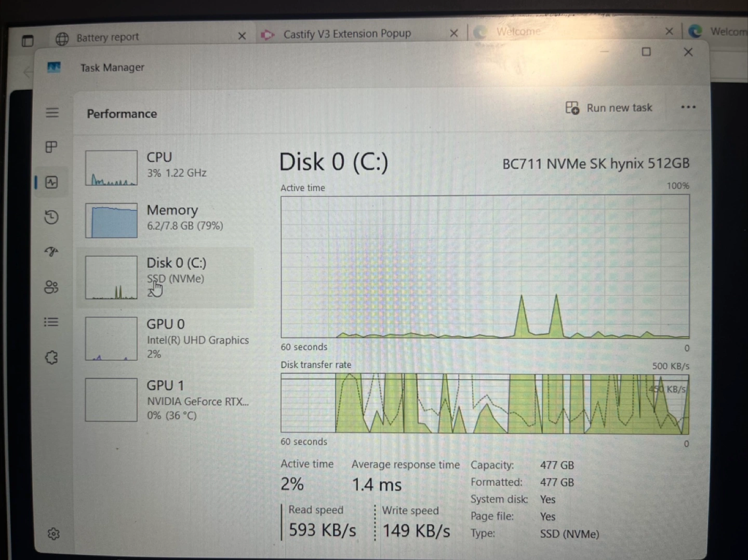The width and height of the screenshot is (748, 560).
Task: Click the 100% active time scale label
Action: (x=678, y=186)
